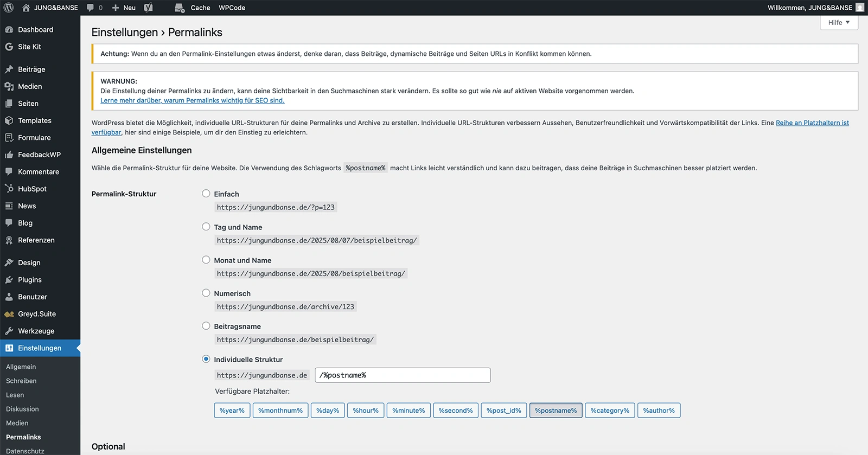Open the SEO permalinks learn-more link
The height and width of the screenshot is (455, 868).
[x=192, y=100]
